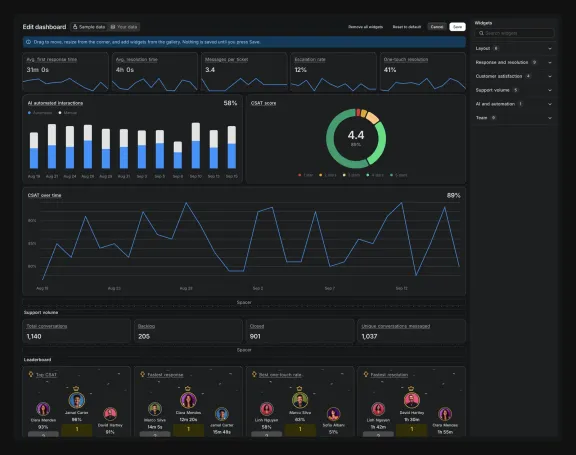Expand the AI and automation category

point(514,104)
